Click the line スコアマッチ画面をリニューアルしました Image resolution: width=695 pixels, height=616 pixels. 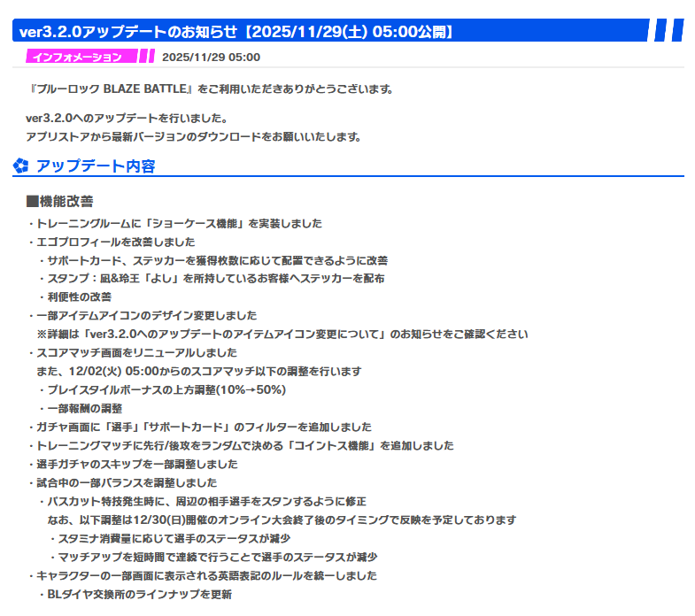pos(133,353)
